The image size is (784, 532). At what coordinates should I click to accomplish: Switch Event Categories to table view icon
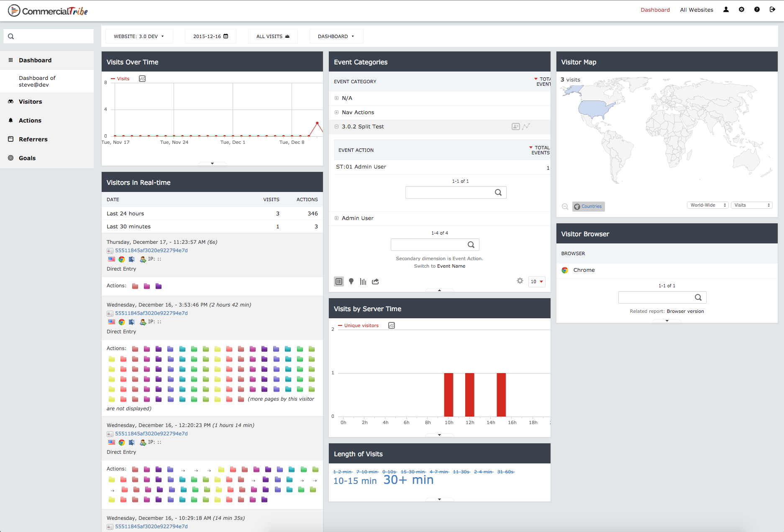click(339, 281)
